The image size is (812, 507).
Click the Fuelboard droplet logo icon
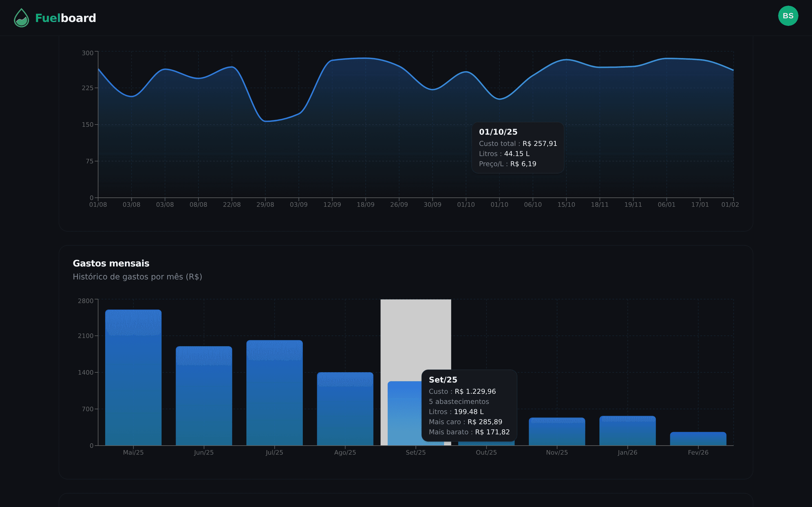tap(21, 18)
